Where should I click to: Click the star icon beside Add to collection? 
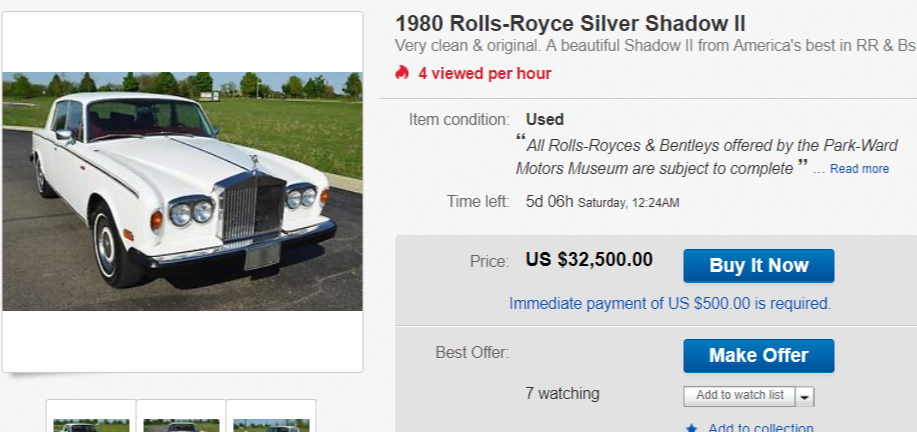point(691,428)
